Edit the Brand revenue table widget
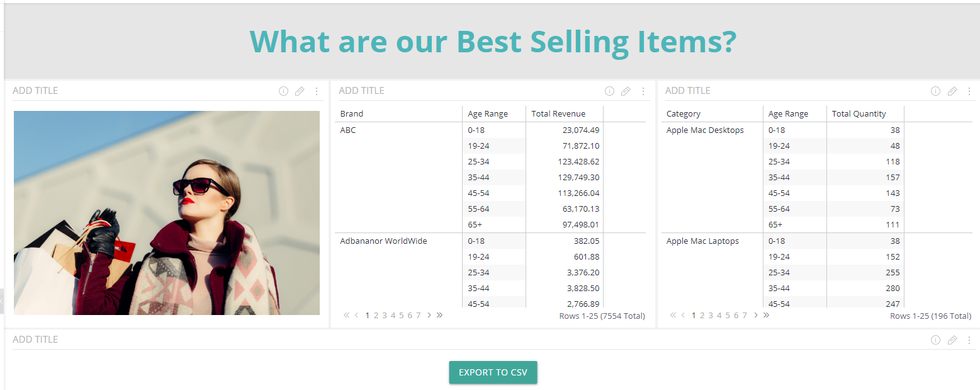 coord(626,91)
